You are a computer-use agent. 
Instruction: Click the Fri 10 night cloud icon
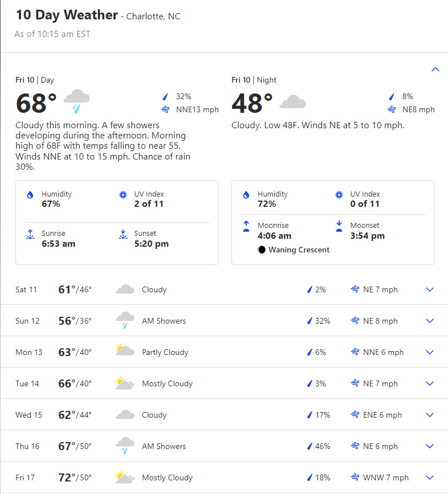(292, 102)
